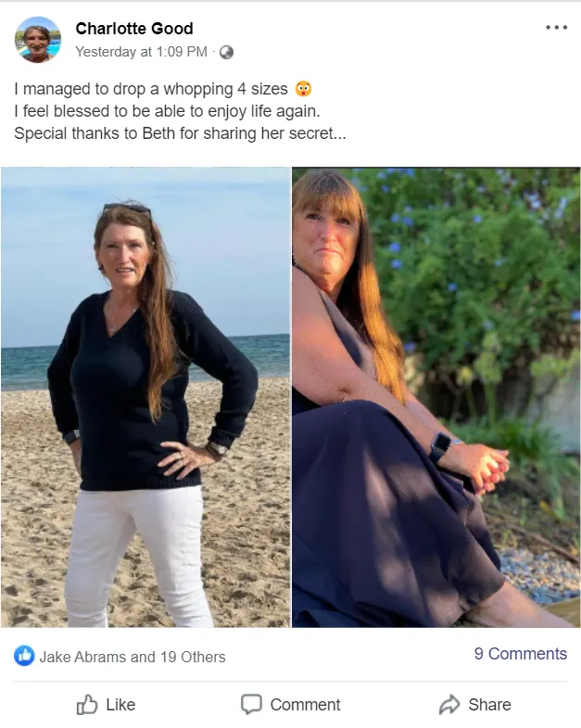Share this post
The image size is (581, 728).
474,704
